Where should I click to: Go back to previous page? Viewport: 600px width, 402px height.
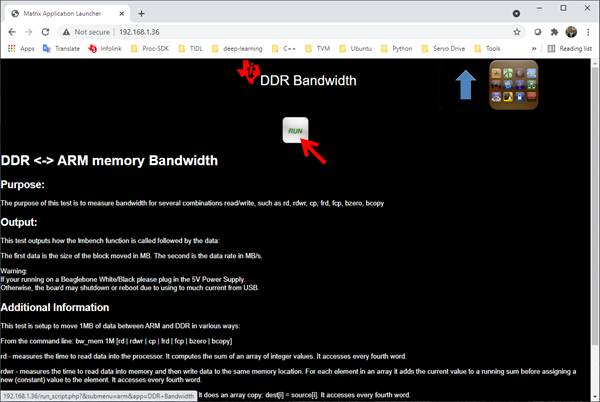11,31
